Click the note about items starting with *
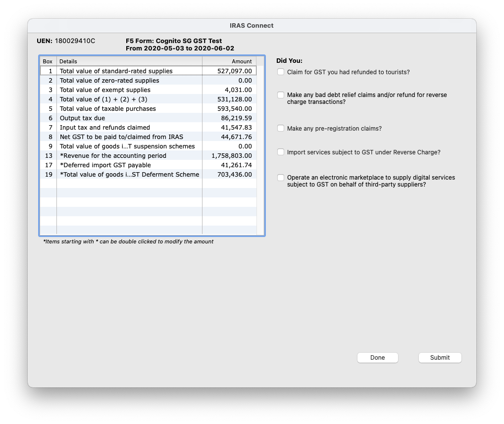 [128, 241]
